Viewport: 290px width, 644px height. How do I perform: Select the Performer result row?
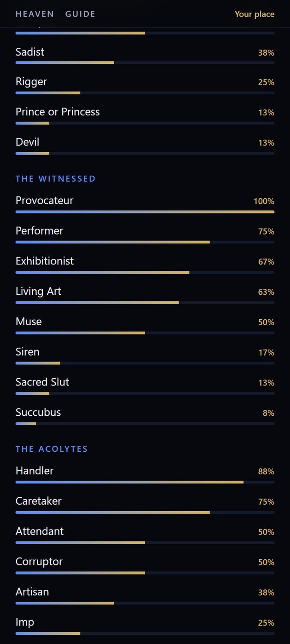click(x=145, y=234)
